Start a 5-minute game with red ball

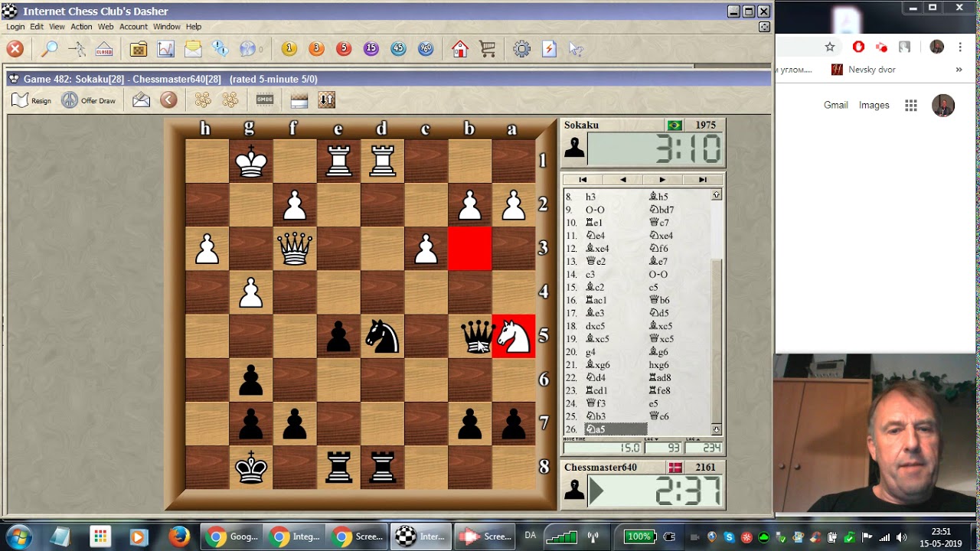[x=344, y=49]
